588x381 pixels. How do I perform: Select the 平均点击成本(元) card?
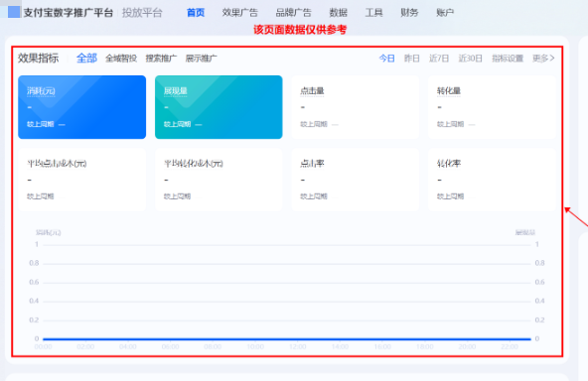(x=82, y=180)
